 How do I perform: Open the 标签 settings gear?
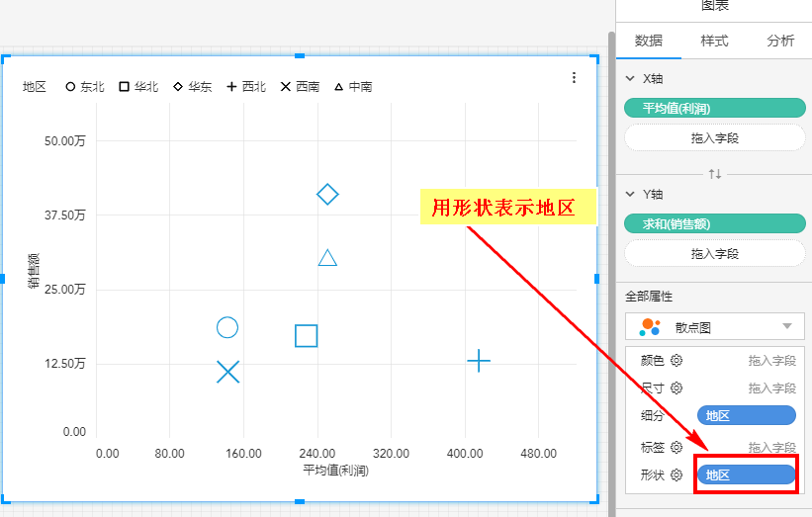[677, 447]
